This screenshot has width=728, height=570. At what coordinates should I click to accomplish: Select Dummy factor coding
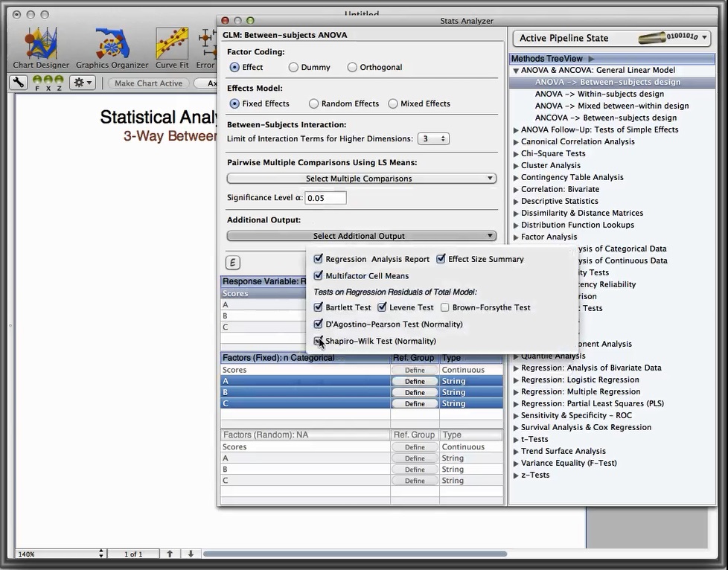pos(293,67)
